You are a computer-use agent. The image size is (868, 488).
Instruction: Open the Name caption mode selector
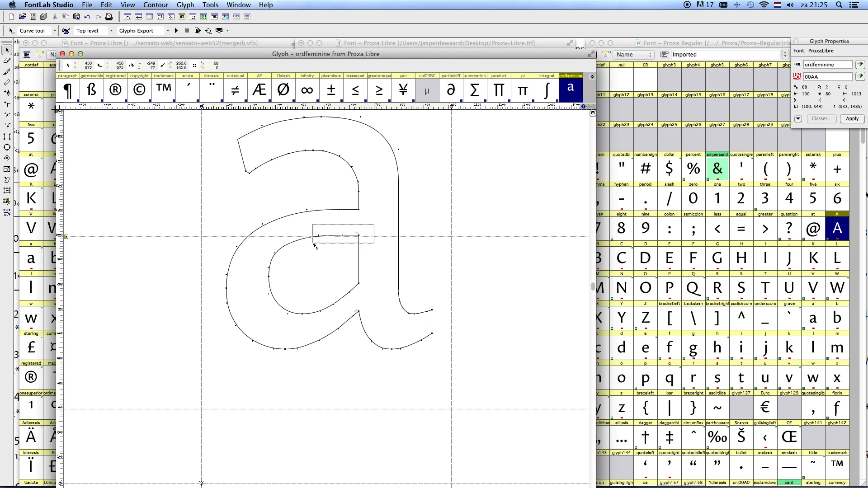click(x=634, y=55)
